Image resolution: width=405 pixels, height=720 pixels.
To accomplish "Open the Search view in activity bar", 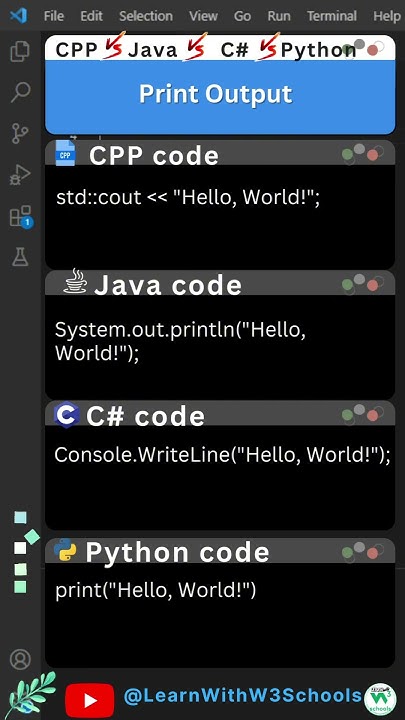I will pos(20,92).
